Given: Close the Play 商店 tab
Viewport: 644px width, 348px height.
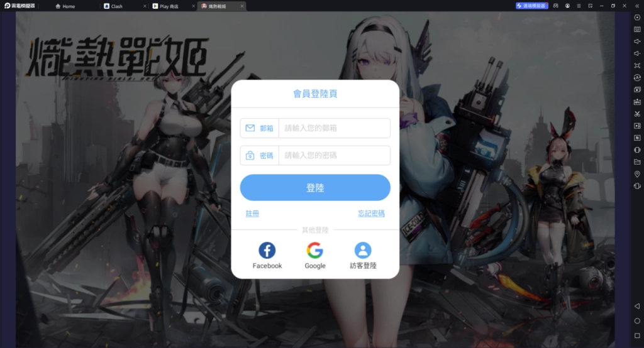Looking at the screenshot, I should [194, 6].
